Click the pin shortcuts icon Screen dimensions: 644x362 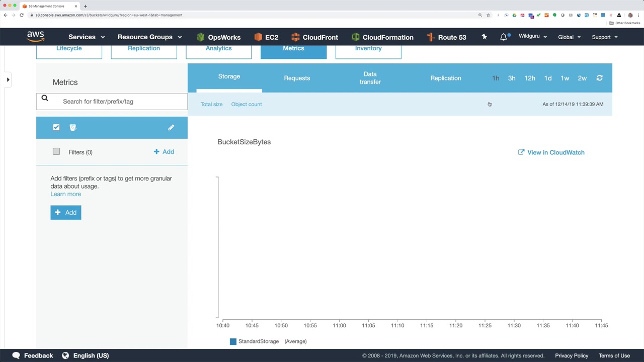(484, 37)
